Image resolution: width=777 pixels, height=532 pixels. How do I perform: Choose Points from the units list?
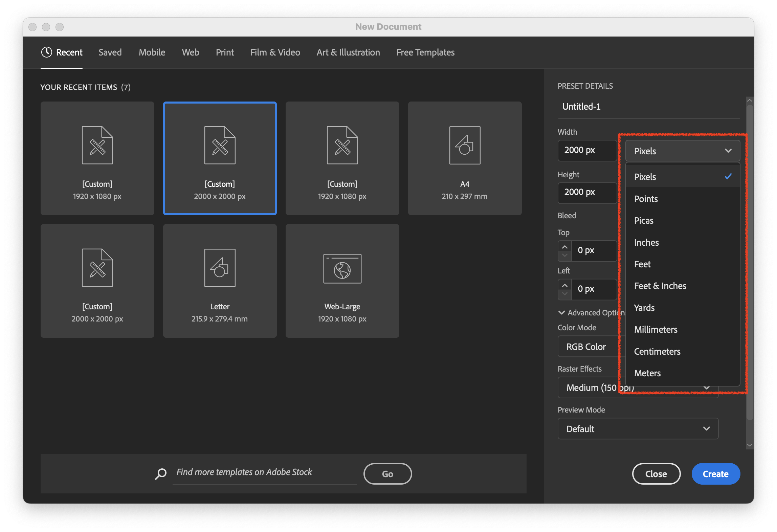(682, 199)
